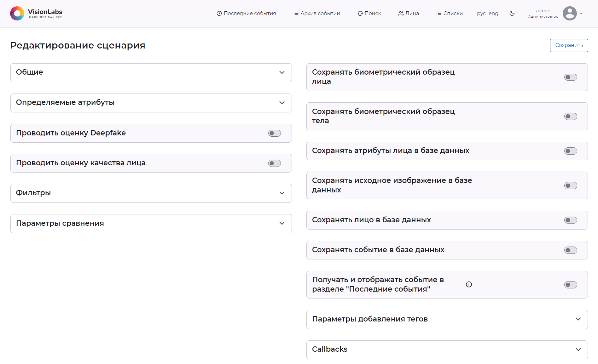Open the Списки section

click(x=450, y=14)
